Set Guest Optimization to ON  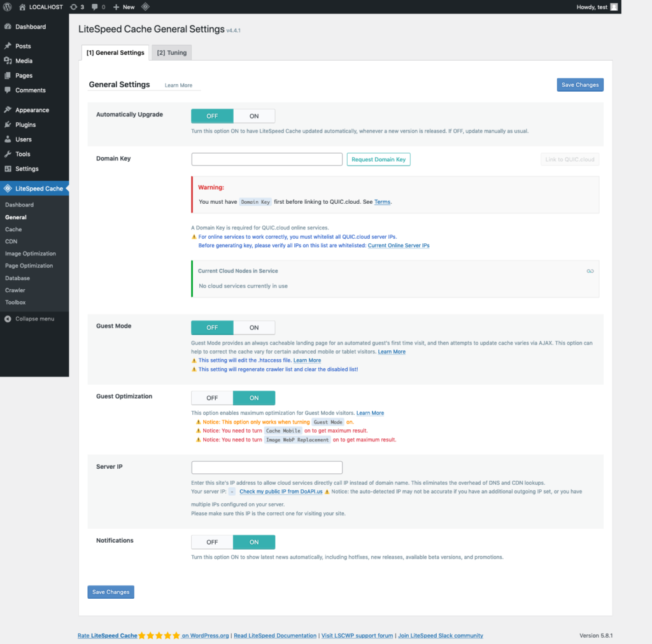click(x=254, y=398)
